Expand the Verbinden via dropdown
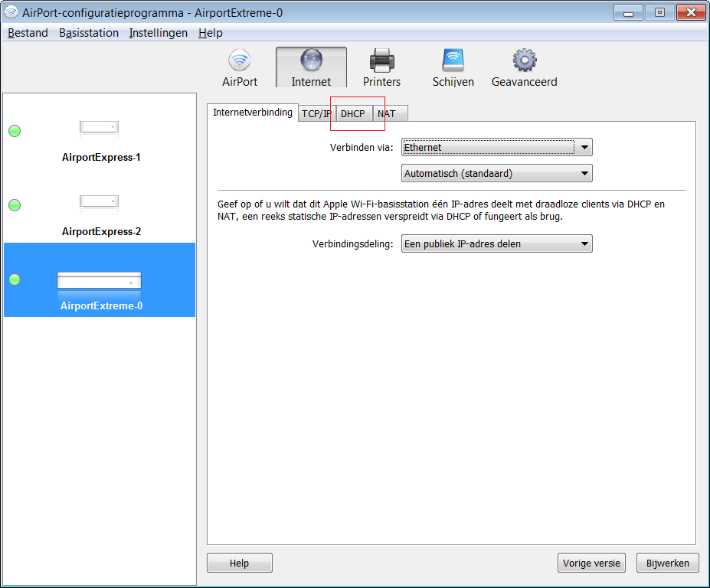710x588 pixels. [x=497, y=148]
